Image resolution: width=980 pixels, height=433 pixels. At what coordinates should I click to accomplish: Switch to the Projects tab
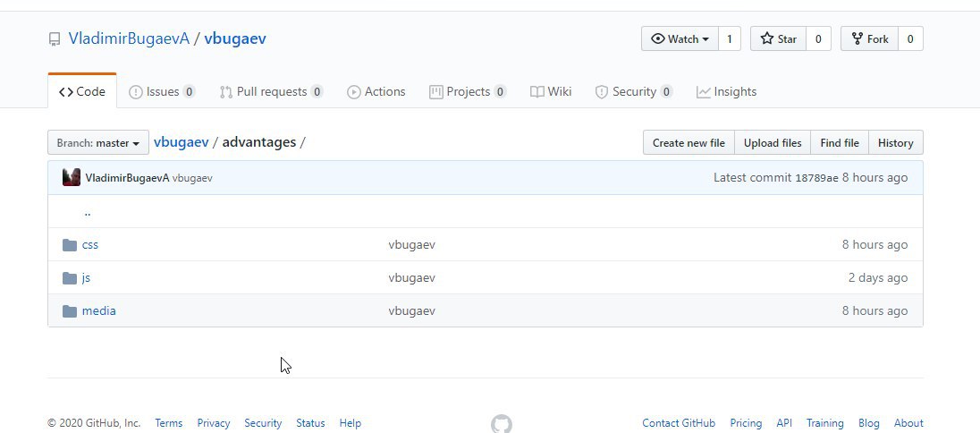(x=468, y=91)
